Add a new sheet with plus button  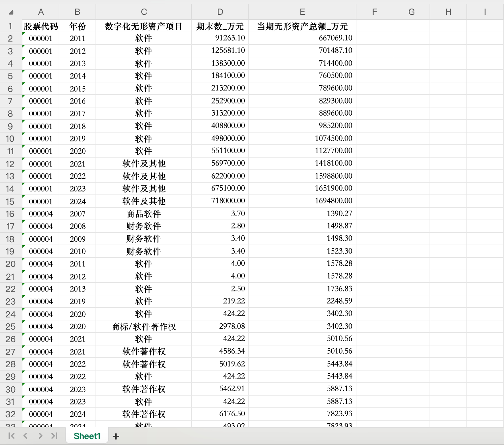tap(116, 436)
